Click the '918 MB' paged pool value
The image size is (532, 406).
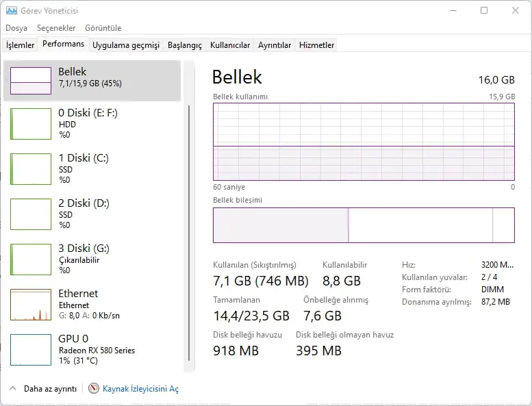tap(236, 351)
